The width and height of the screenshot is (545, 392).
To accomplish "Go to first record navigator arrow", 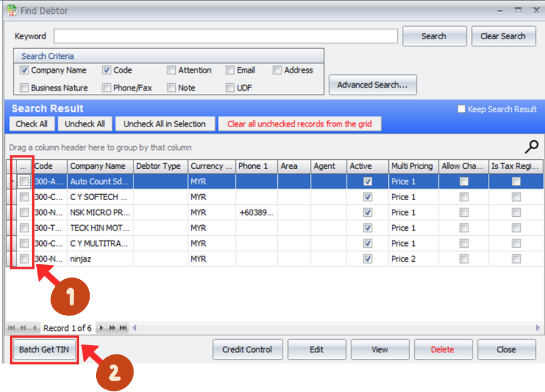I will click(12, 328).
